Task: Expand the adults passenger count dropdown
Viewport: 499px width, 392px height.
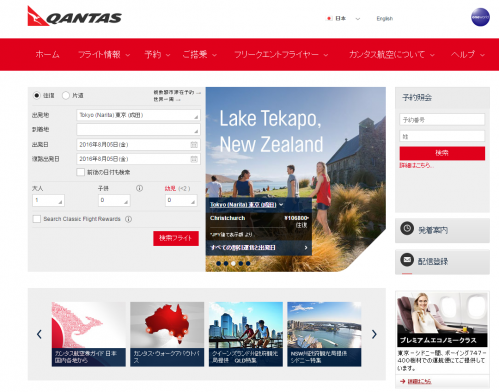Action: (x=48, y=200)
